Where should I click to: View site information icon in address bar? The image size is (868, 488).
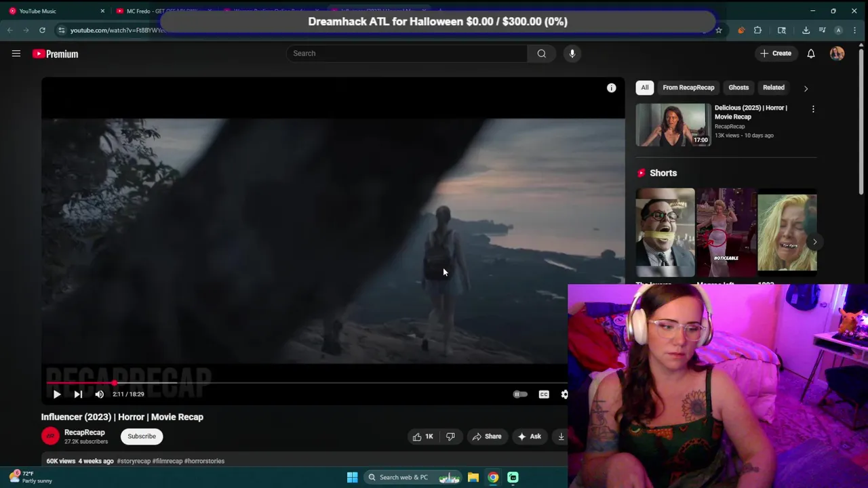pyautogui.click(x=61, y=30)
